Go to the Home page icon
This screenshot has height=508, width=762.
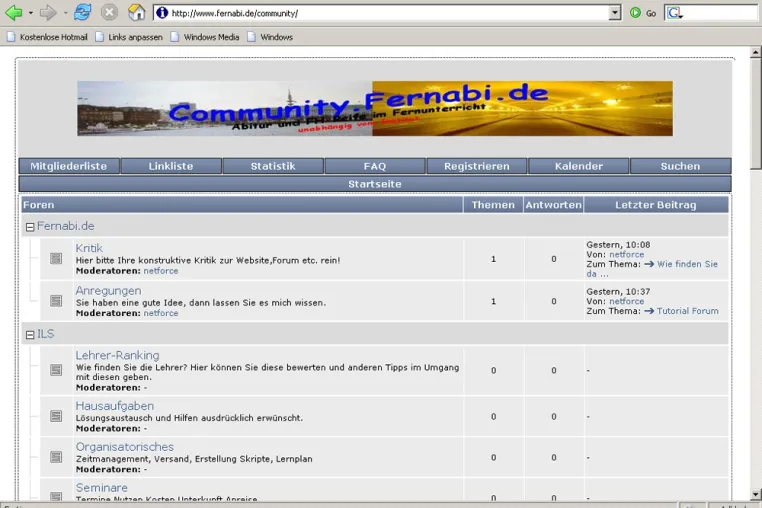[x=137, y=13]
